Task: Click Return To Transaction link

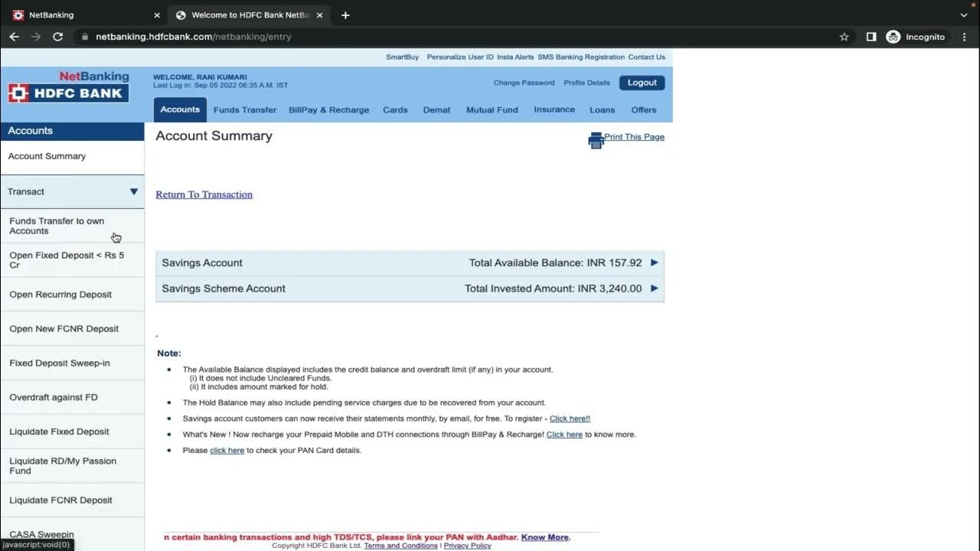Action: [204, 194]
